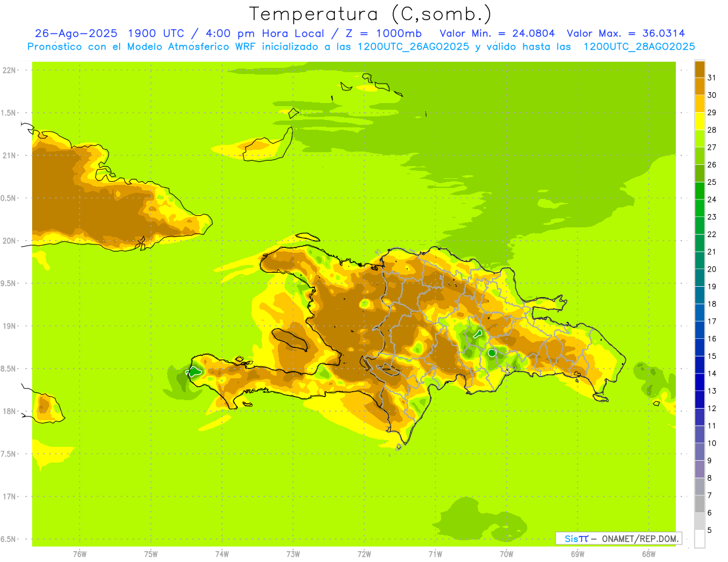This screenshot has height=562, width=728.
Task: Click the colorbar value label 29
Action: tap(712, 113)
